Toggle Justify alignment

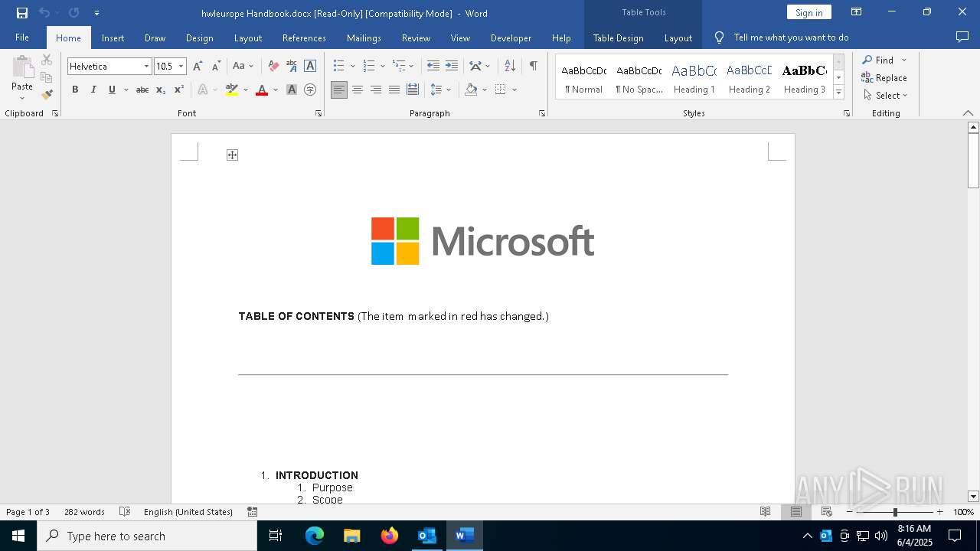[x=394, y=90]
